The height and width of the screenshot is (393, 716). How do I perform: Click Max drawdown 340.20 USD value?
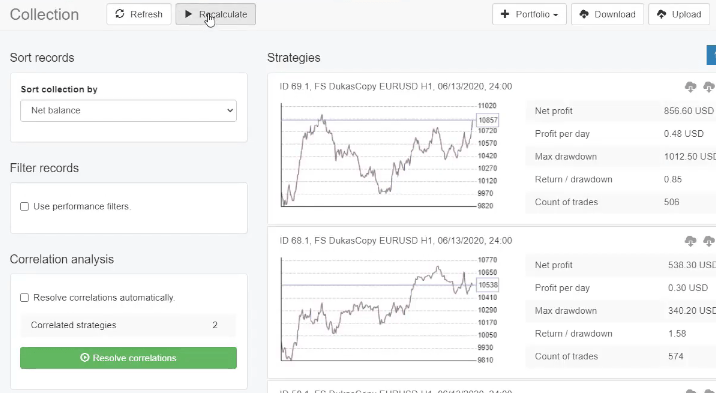(x=692, y=311)
